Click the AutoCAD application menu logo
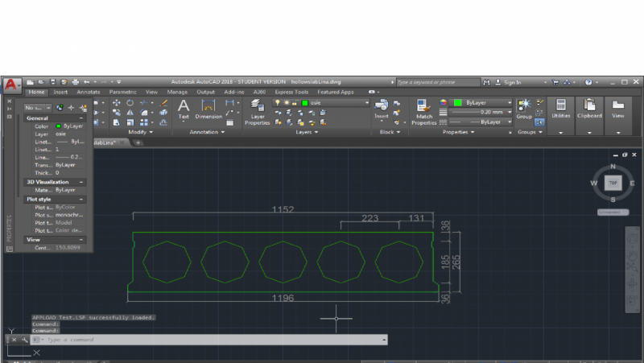The image size is (644, 363). coord(11,85)
